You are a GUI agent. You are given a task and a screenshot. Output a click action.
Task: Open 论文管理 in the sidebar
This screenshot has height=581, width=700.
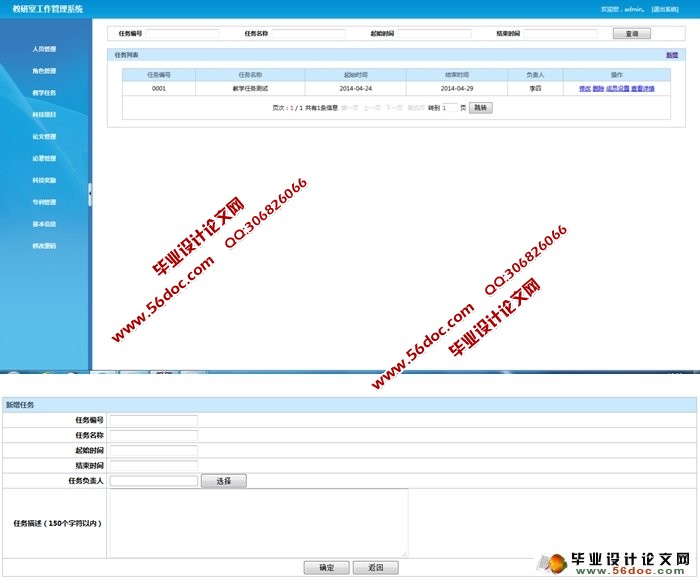pyautogui.click(x=44, y=137)
